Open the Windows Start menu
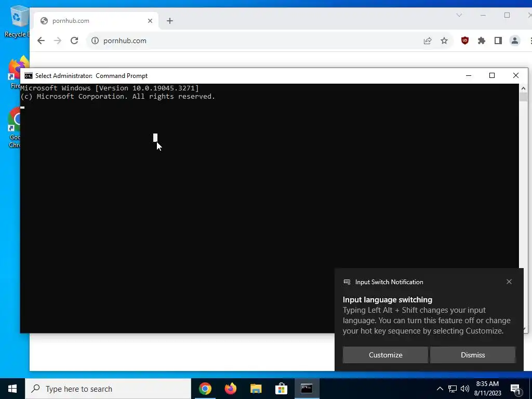This screenshot has width=532, height=399. point(12,389)
